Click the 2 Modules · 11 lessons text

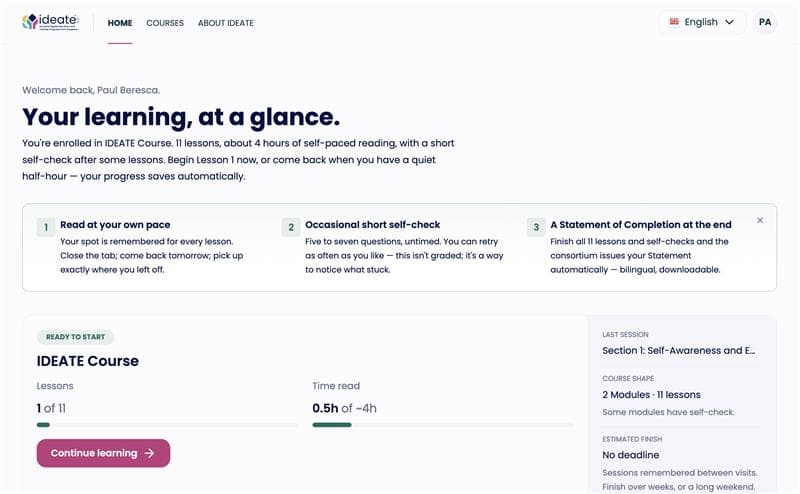coord(651,394)
